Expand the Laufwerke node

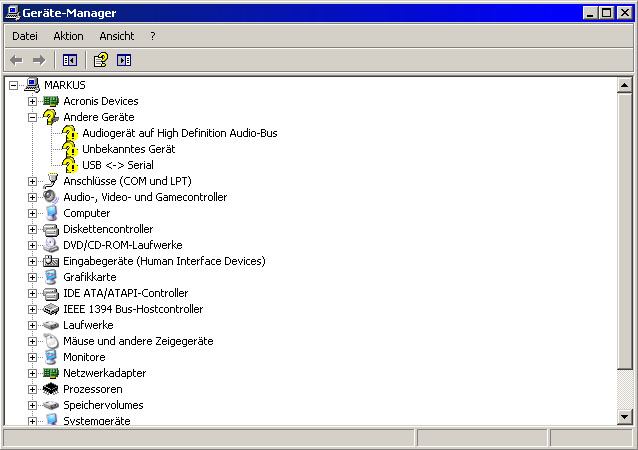[33, 325]
